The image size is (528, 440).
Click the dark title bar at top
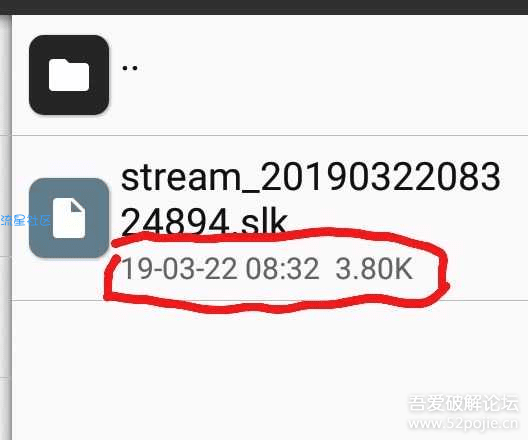click(x=264, y=7)
